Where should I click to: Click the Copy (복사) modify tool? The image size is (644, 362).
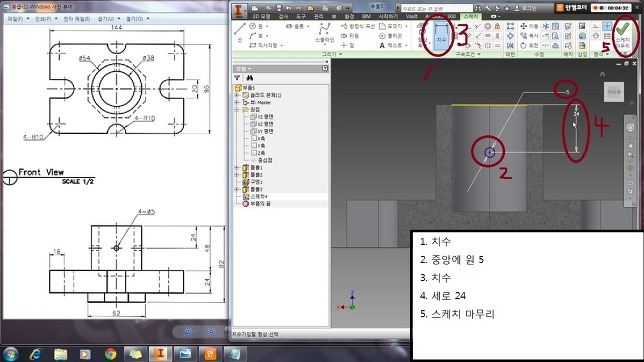[529, 36]
